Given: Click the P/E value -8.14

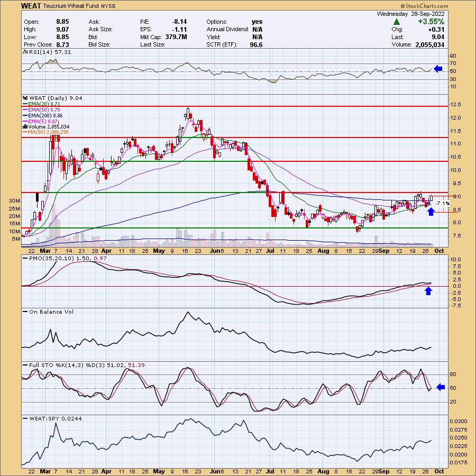Looking at the screenshot, I should [x=179, y=22].
